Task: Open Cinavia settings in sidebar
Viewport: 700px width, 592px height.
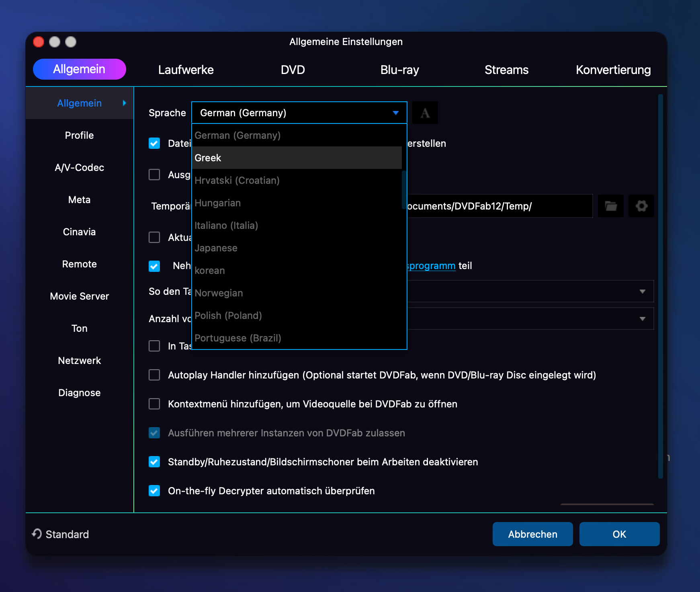Action: [x=80, y=232]
